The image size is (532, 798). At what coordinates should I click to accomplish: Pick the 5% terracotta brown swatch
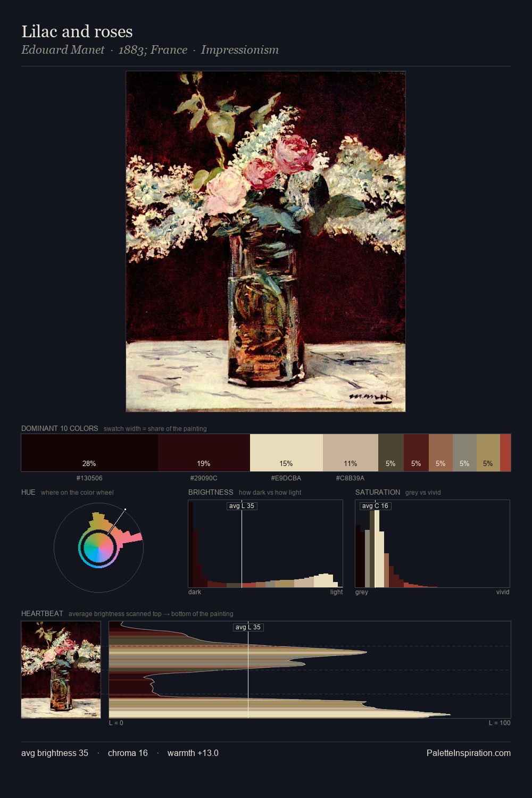pos(440,453)
